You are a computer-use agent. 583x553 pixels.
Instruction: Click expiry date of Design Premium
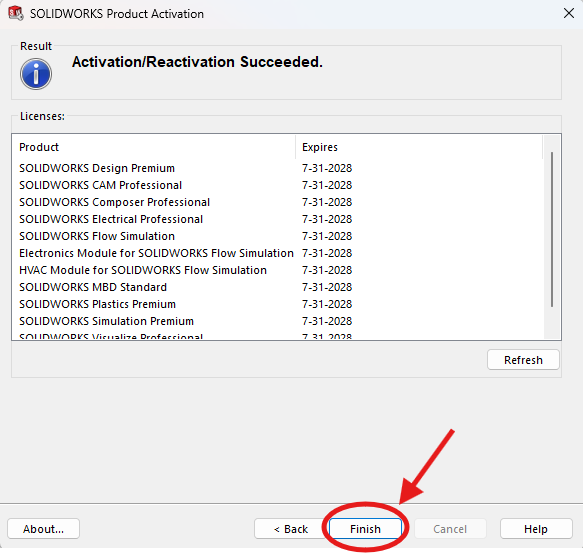tap(327, 168)
